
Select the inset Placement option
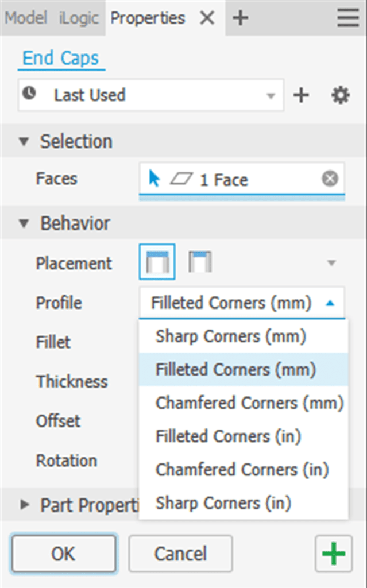tap(157, 261)
